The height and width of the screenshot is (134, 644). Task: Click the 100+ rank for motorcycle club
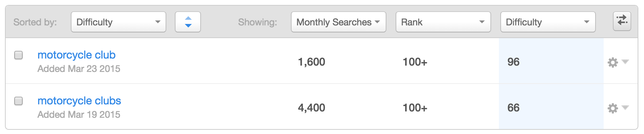[x=415, y=62]
